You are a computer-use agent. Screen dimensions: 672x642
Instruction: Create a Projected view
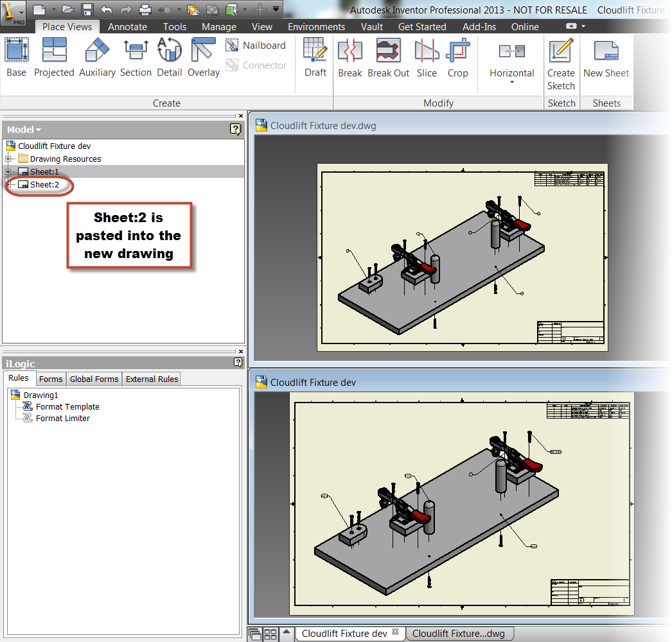54,57
